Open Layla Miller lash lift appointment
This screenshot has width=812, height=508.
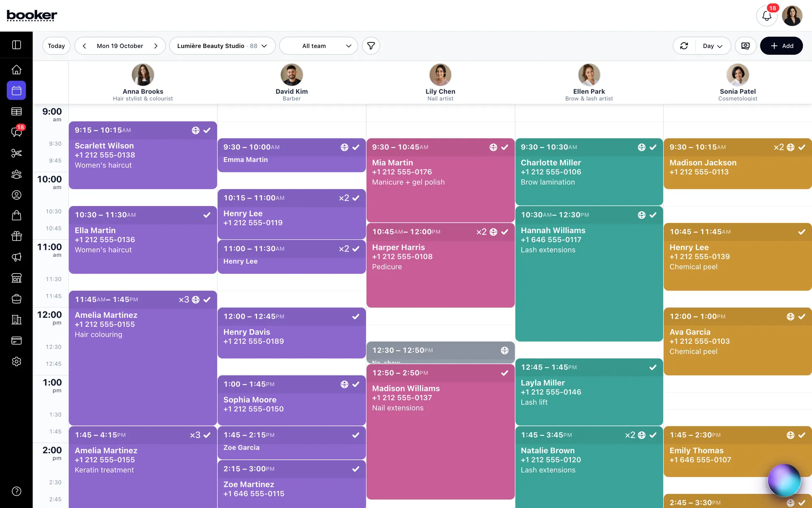pos(589,392)
